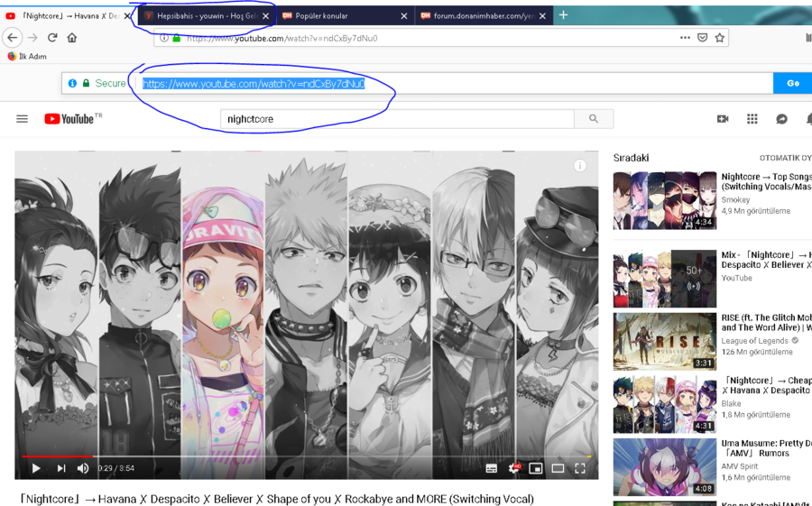Toggle subtitles on the player

(x=492, y=469)
